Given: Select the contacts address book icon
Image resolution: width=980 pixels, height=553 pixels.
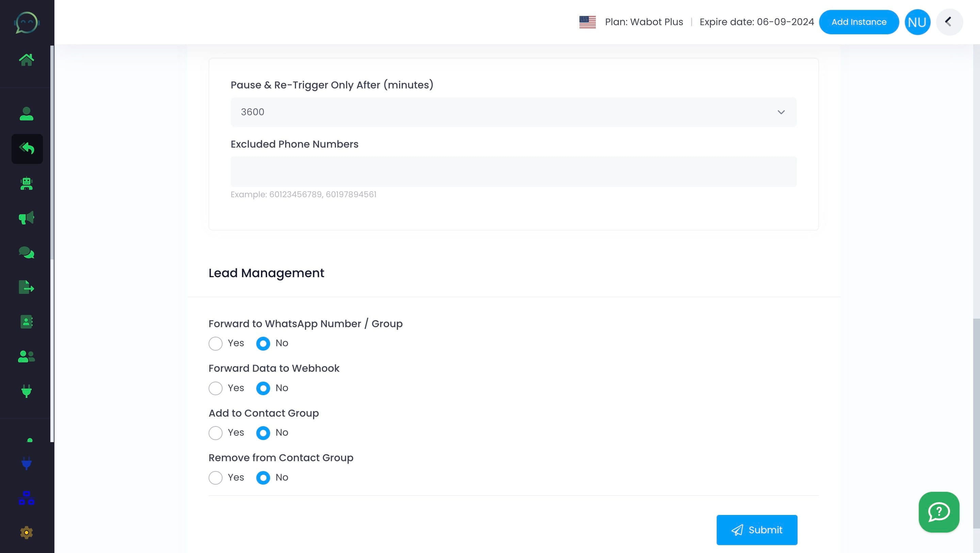Looking at the screenshot, I should pyautogui.click(x=26, y=322).
